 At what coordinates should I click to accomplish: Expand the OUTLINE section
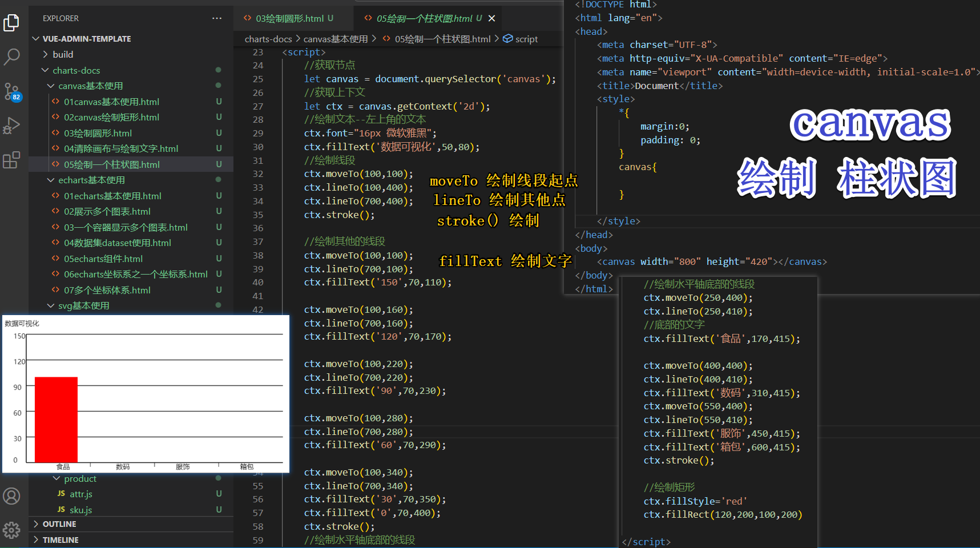pyautogui.click(x=58, y=523)
